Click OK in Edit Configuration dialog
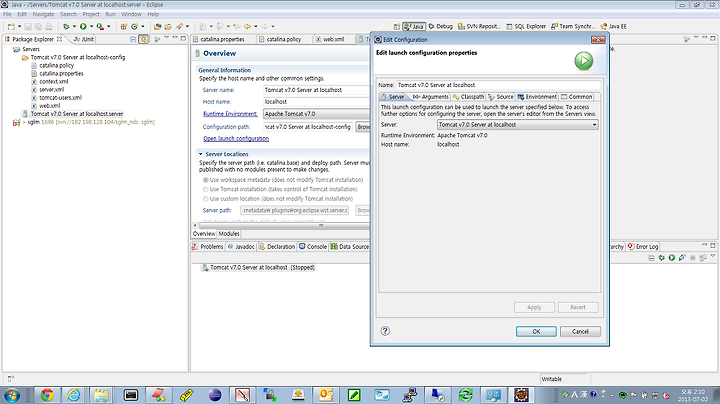Image resolution: width=720 pixels, height=404 pixels. click(x=536, y=331)
